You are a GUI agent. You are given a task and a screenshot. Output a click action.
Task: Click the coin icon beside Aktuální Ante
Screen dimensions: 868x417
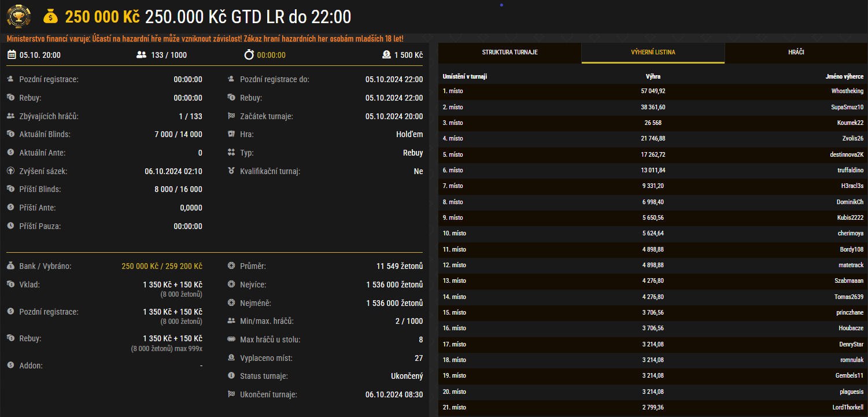(x=10, y=153)
